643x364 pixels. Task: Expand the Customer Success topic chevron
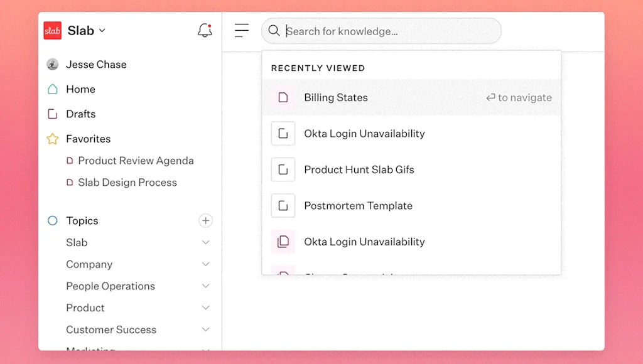[205, 330]
